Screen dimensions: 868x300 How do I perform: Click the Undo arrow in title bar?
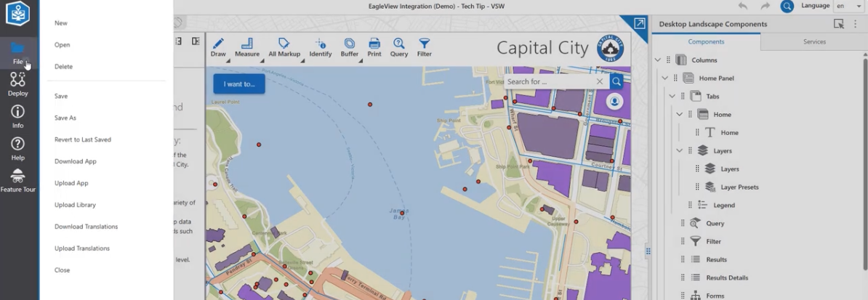[742, 6]
